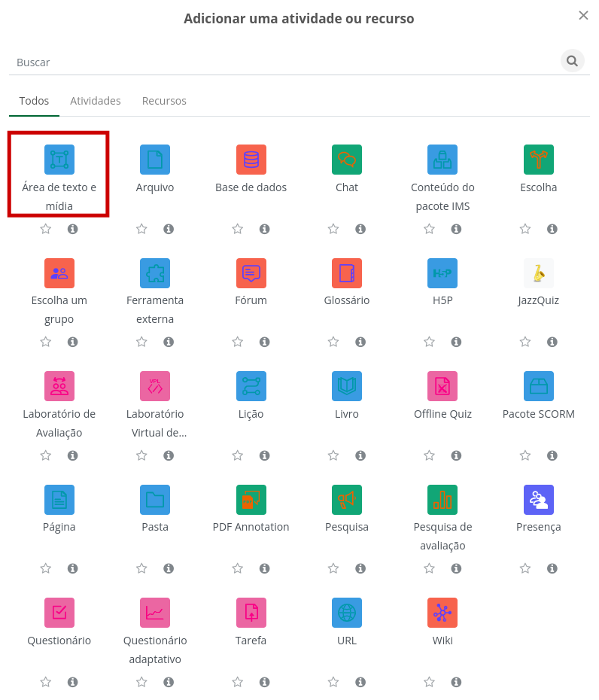View information about Offline Quiz
The width and height of the screenshot is (599, 700).
456,455
